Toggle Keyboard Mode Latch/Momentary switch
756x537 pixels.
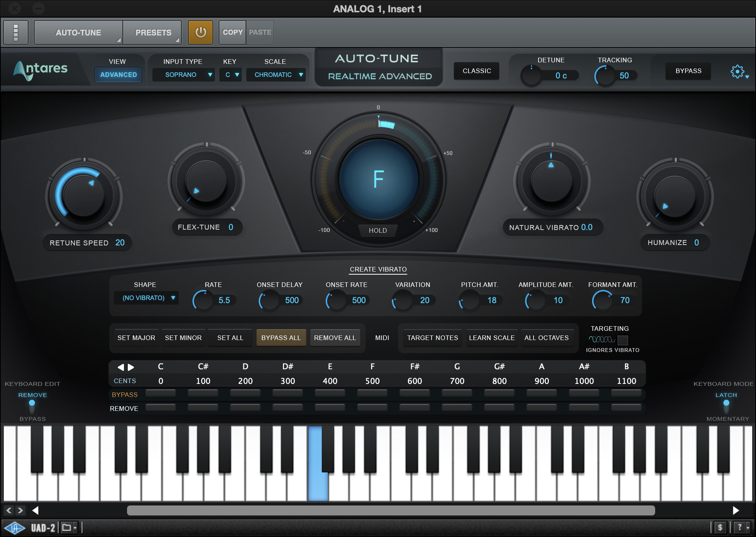(x=726, y=407)
